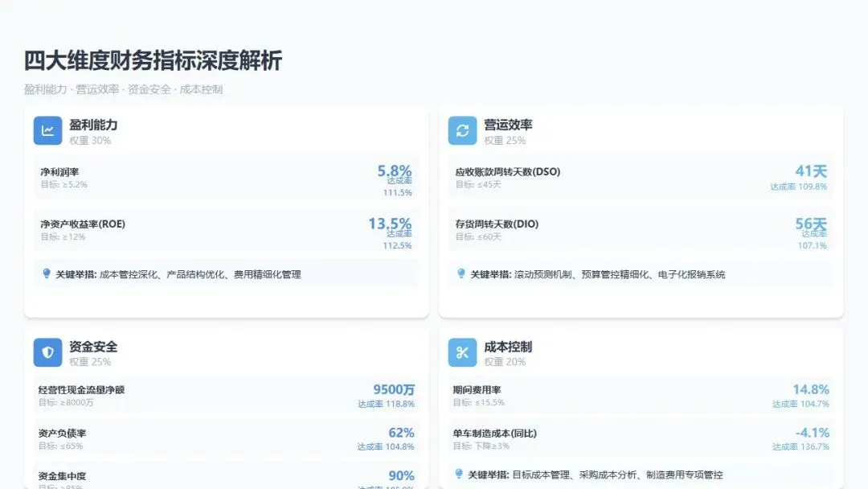Click the 目标: ≤15.5% target text
Viewport: 868px width, 489px height.
pos(479,403)
